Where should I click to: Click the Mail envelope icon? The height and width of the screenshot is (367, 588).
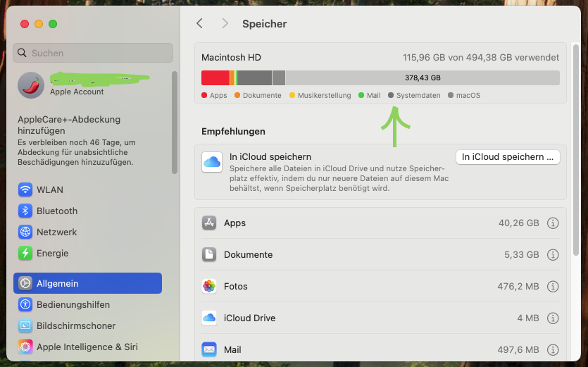[209, 349]
